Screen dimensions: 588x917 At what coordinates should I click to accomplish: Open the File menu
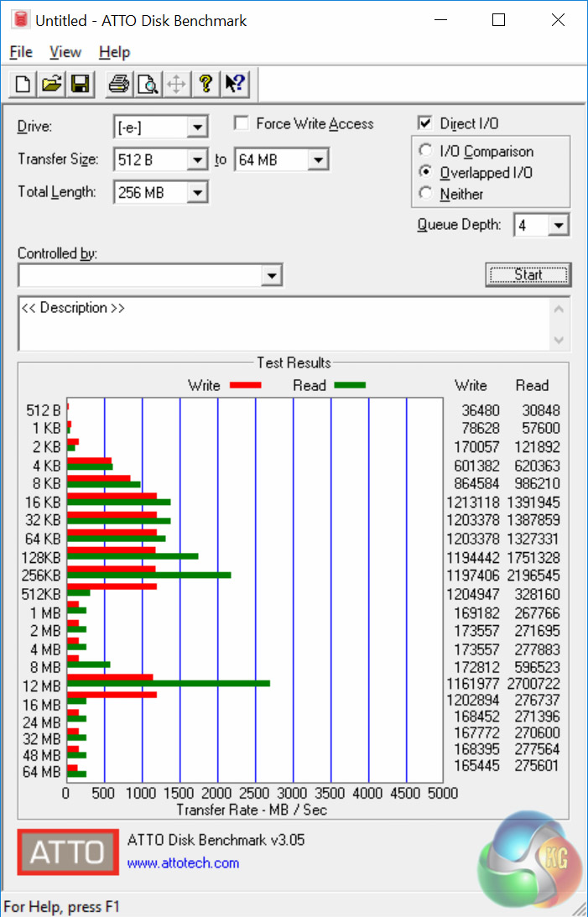coord(21,52)
